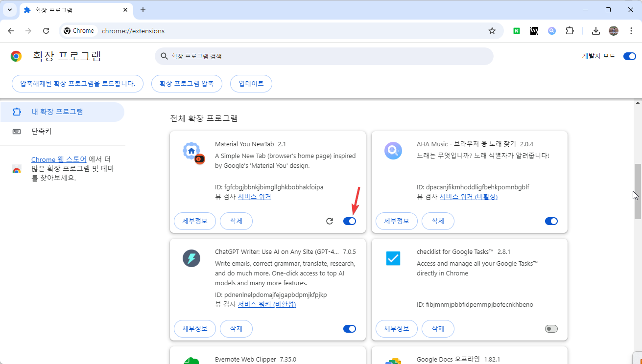Click the 업데이트 button
The image size is (642, 364).
pyautogui.click(x=251, y=84)
